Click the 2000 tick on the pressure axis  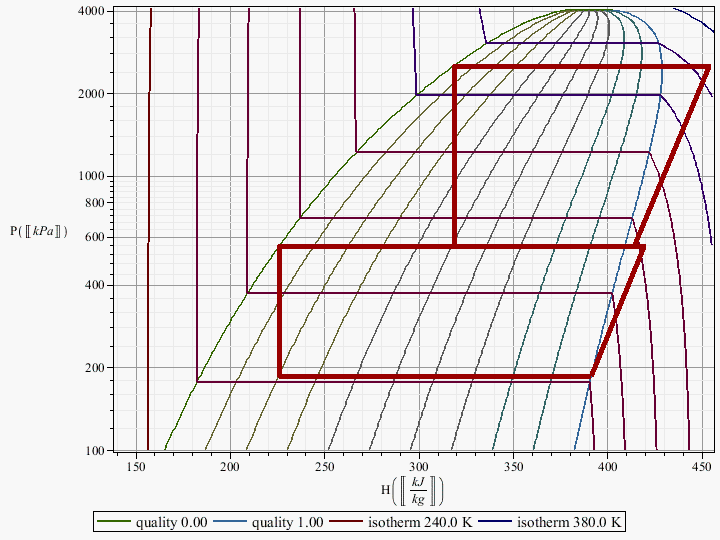(x=93, y=94)
